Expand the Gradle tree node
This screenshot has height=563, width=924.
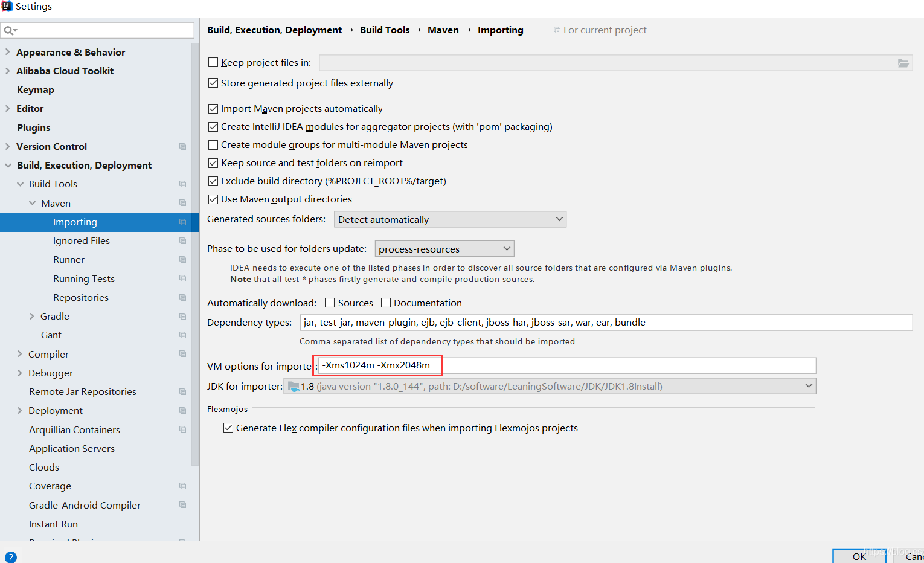click(32, 316)
